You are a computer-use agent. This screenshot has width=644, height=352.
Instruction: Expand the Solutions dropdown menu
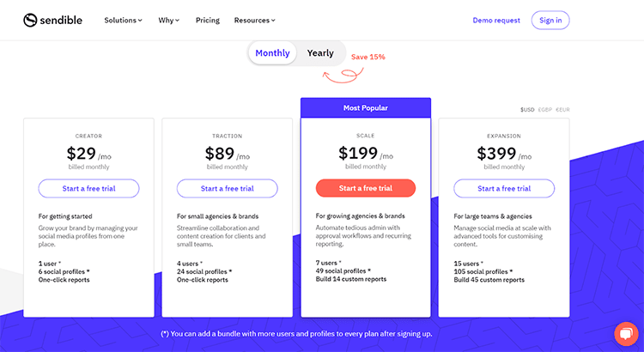[x=123, y=20]
